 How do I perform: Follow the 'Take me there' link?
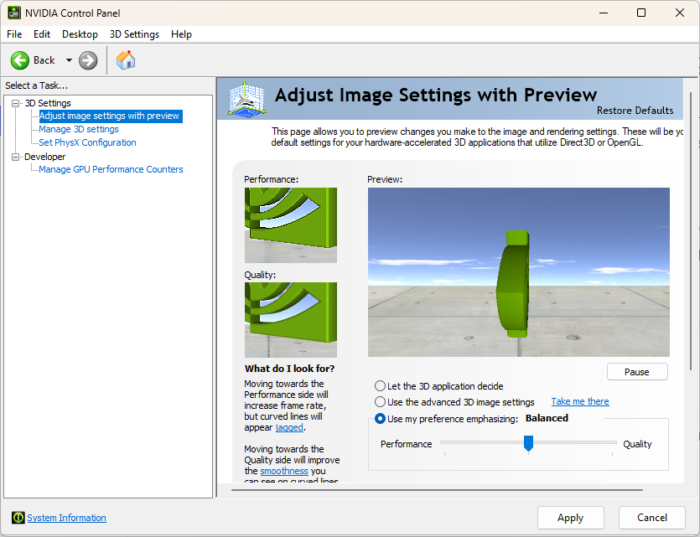[579, 402]
